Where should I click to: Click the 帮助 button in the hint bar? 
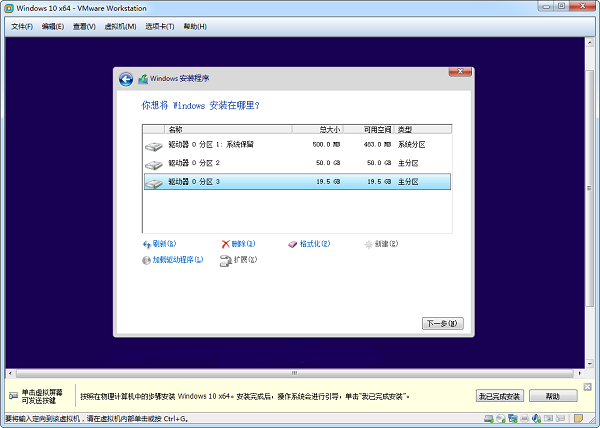pyautogui.click(x=553, y=396)
